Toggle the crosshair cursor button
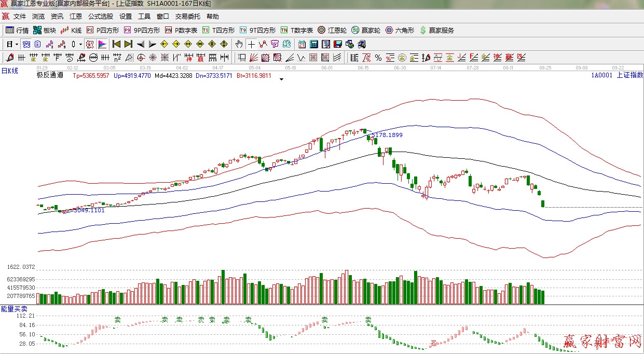 [251, 44]
